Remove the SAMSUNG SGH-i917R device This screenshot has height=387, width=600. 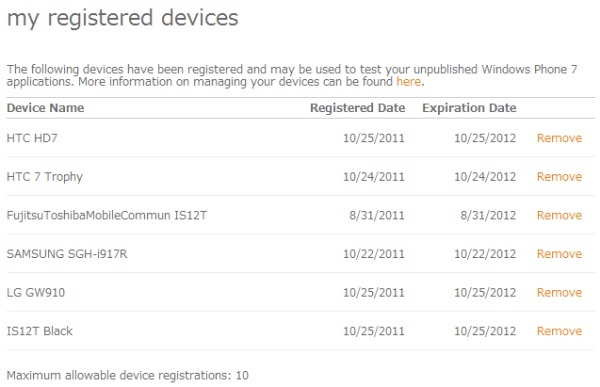click(x=559, y=254)
